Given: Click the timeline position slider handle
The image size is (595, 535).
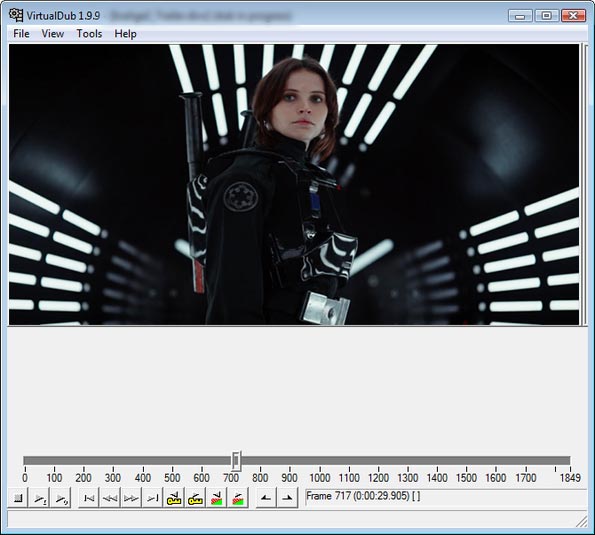Looking at the screenshot, I should point(236,461).
